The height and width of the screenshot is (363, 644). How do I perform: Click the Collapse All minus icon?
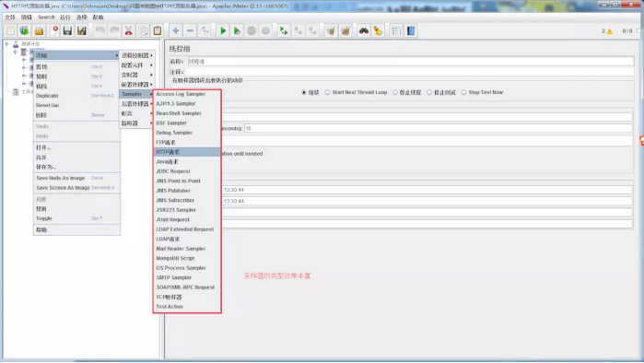pyautogui.click(x=190, y=30)
